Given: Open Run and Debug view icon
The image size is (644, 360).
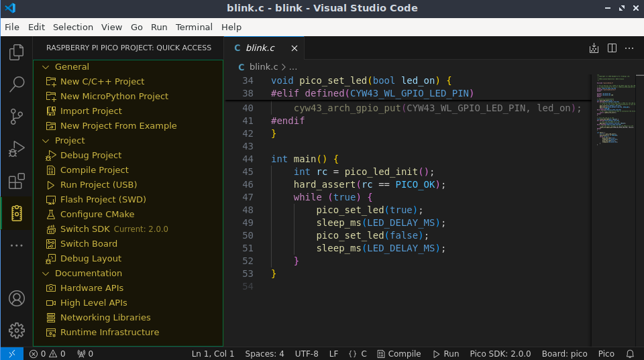Looking at the screenshot, I should coord(16,149).
